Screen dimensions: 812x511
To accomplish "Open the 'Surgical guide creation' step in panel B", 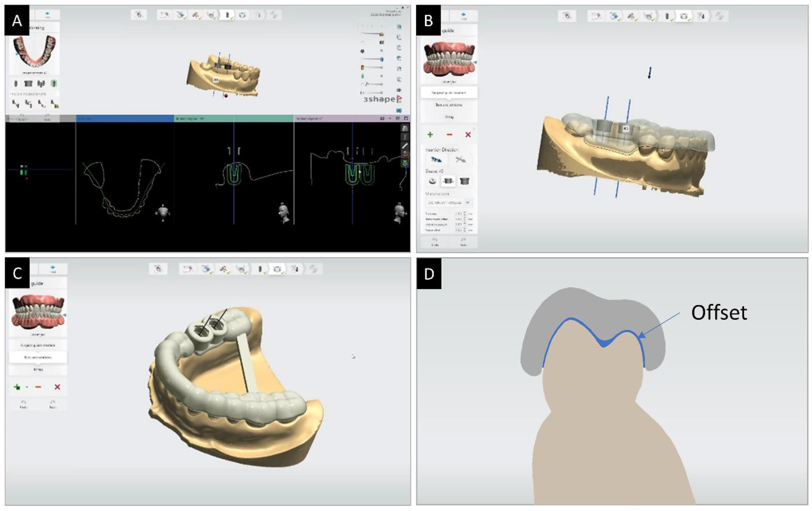I will click(449, 93).
